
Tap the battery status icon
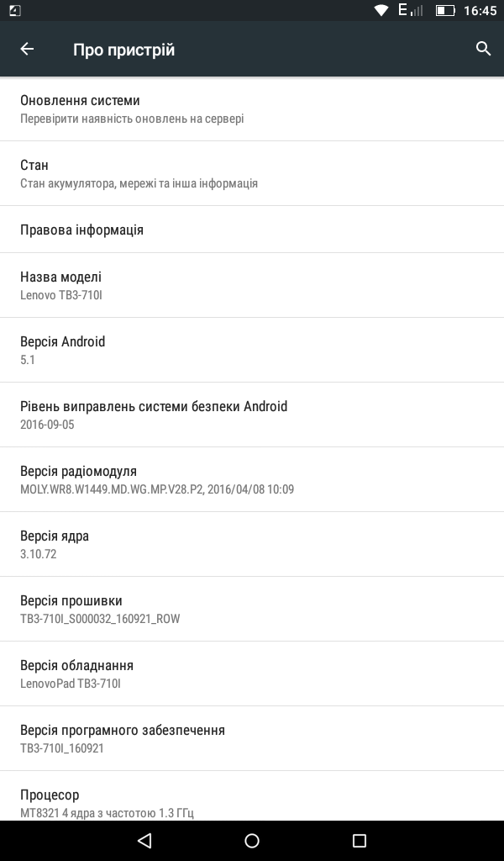[445, 10]
